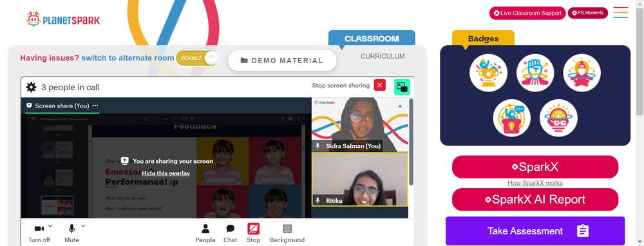Open the SparkX AI Report
The height and width of the screenshot is (246, 644).
pos(535,200)
